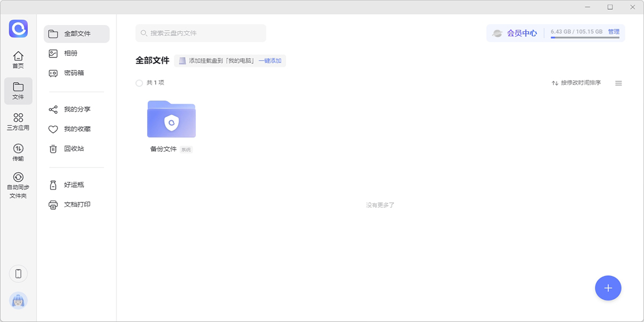Open 按修改时间排序 sort dropdown
Screen dimensions: 644x322
(576, 83)
